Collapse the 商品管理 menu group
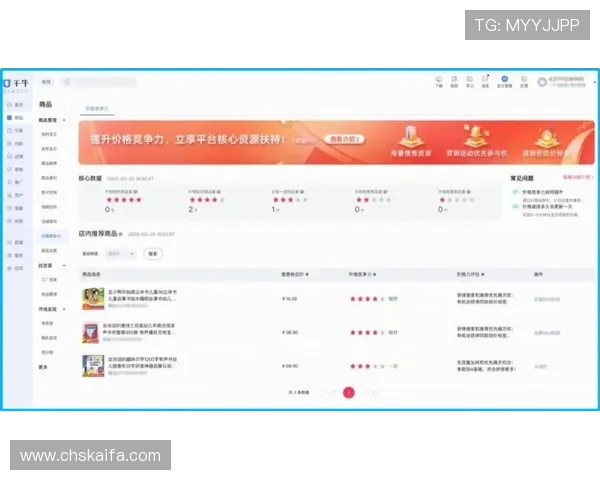The image size is (600, 480). coord(64,120)
